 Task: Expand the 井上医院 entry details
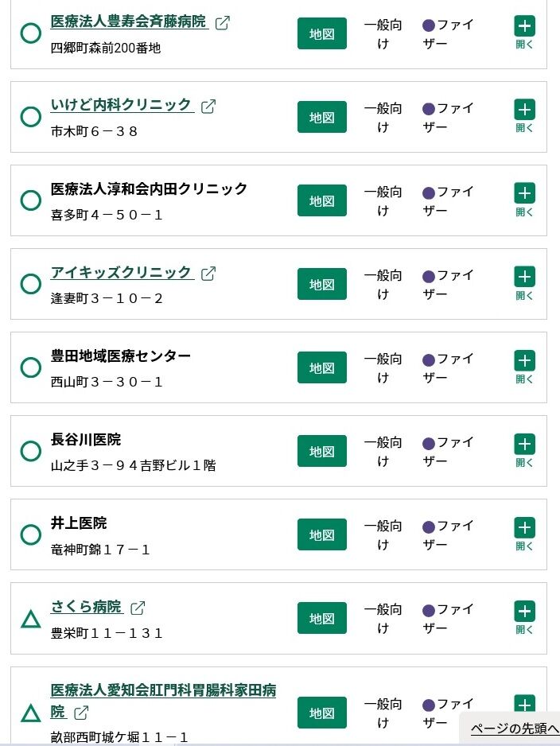[x=524, y=527]
